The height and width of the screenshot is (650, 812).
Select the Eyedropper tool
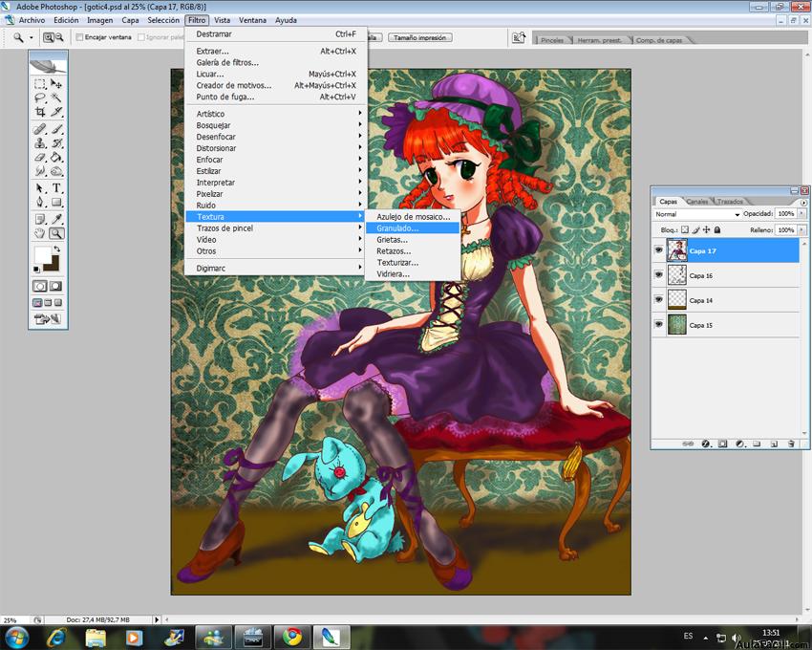click(56, 219)
